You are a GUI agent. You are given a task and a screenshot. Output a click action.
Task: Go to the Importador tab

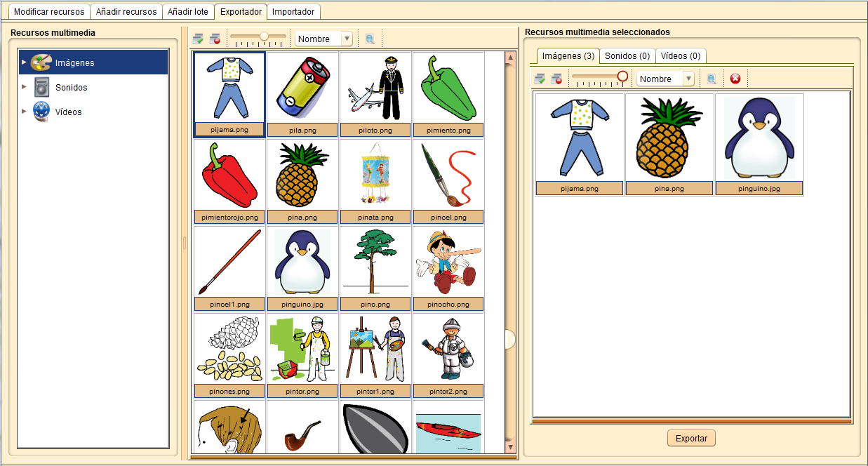tap(293, 12)
